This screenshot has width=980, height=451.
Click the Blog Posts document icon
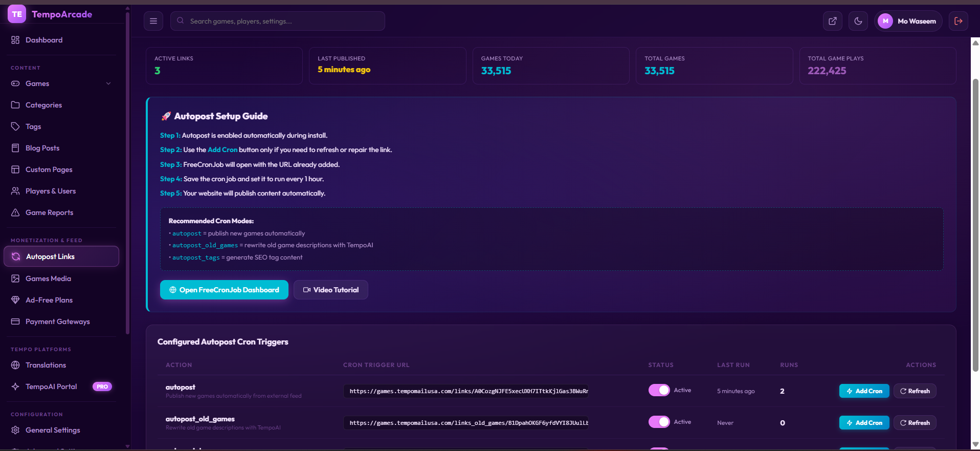pos(15,148)
